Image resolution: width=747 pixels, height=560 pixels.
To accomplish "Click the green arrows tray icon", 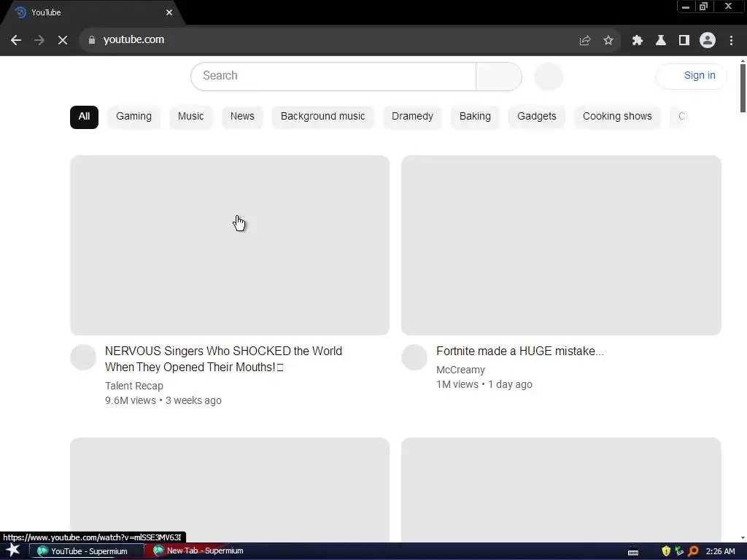I will click(x=679, y=551).
